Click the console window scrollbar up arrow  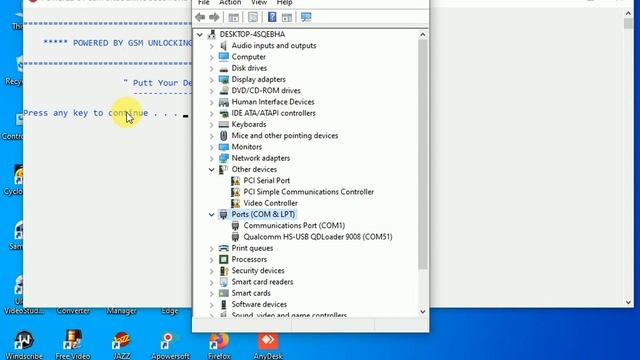click(x=628, y=13)
